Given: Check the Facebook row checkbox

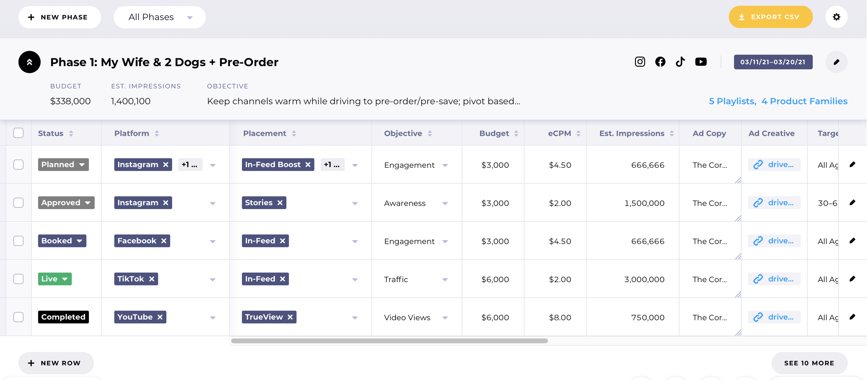Looking at the screenshot, I should pos(18,241).
